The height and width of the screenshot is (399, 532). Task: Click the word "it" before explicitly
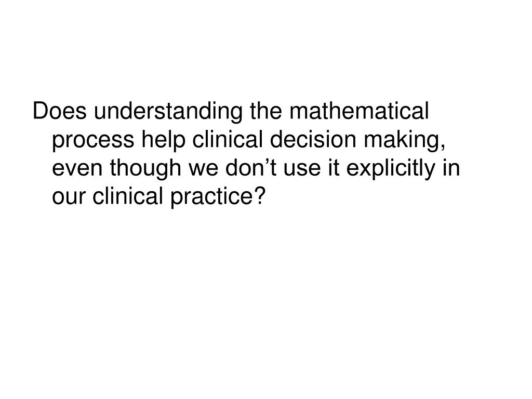334,168
